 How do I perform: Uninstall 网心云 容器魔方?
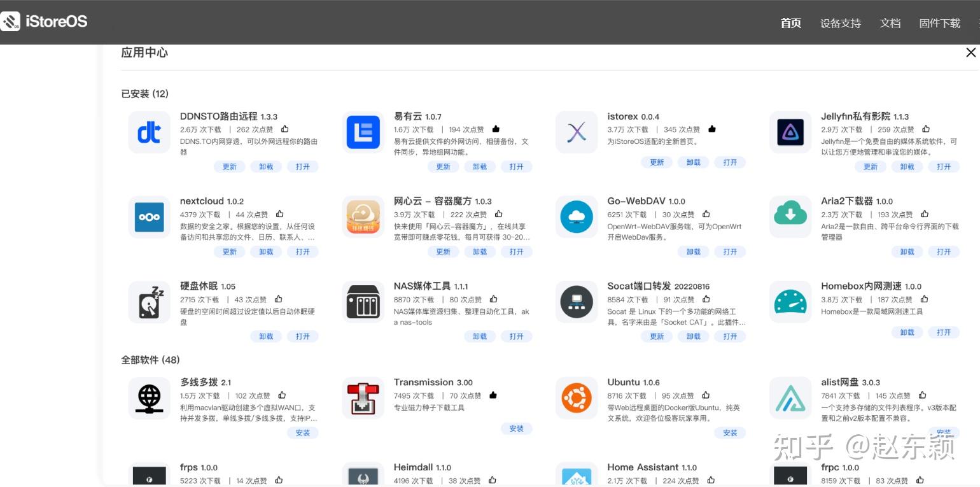point(480,251)
